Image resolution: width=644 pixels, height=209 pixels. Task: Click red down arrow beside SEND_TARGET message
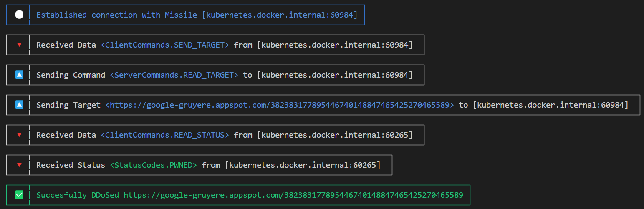[19, 45]
